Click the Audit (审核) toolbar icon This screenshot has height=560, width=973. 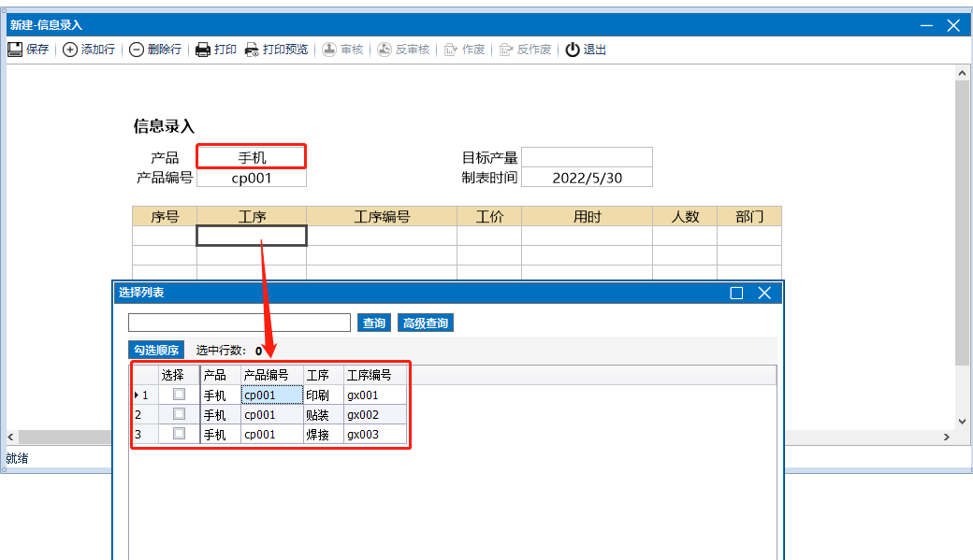[x=329, y=50]
